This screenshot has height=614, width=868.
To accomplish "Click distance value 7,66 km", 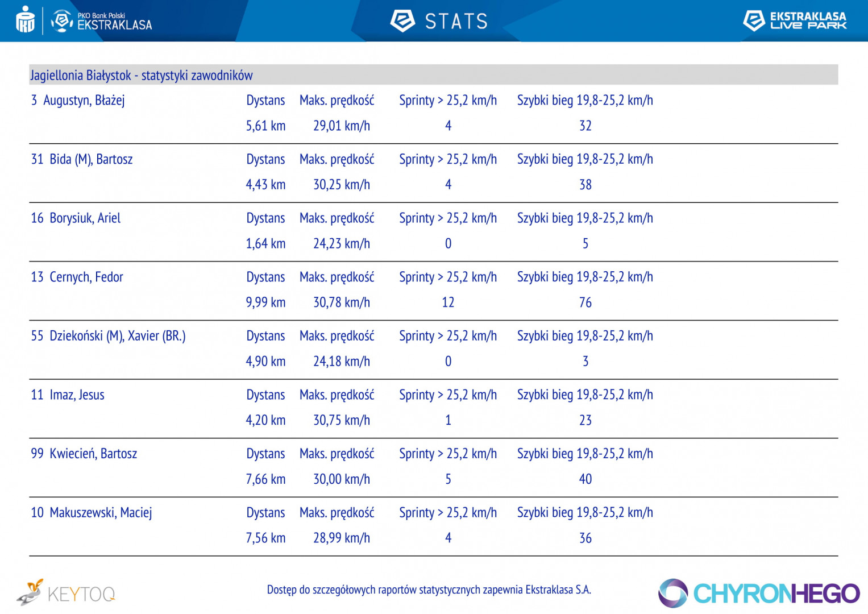I will coord(265,479).
